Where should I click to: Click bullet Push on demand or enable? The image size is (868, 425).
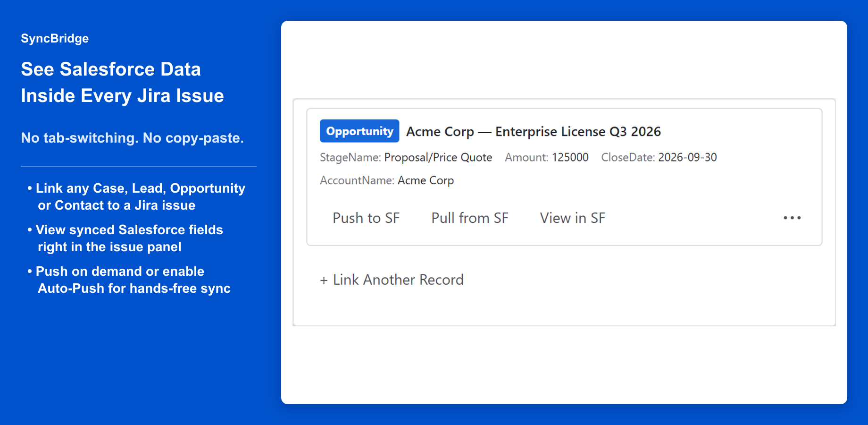pyautogui.click(x=120, y=271)
